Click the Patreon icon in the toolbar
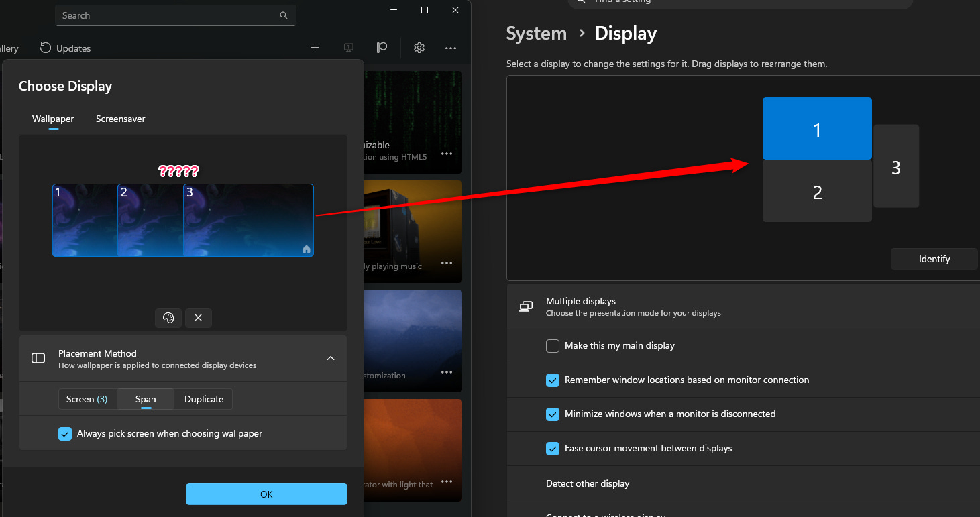Image resolution: width=980 pixels, height=517 pixels. pos(382,48)
